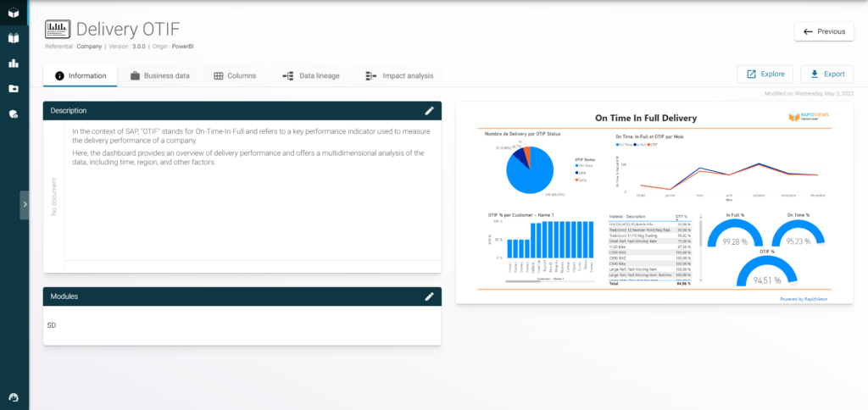This screenshot has width=868, height=410.
Task: Open the open-book glossary icon in sidebar
Action: coord(14,37)
